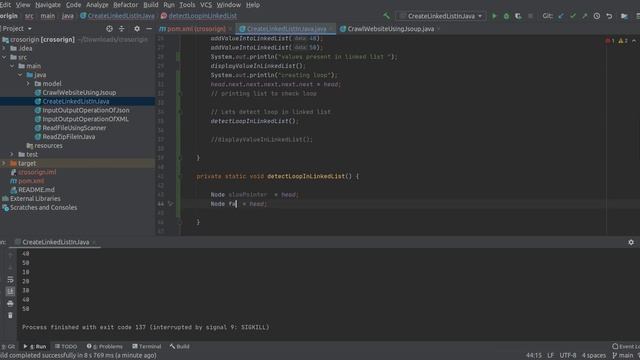Click detectLoopInLinkedList breadcrumb

[198, 16]
